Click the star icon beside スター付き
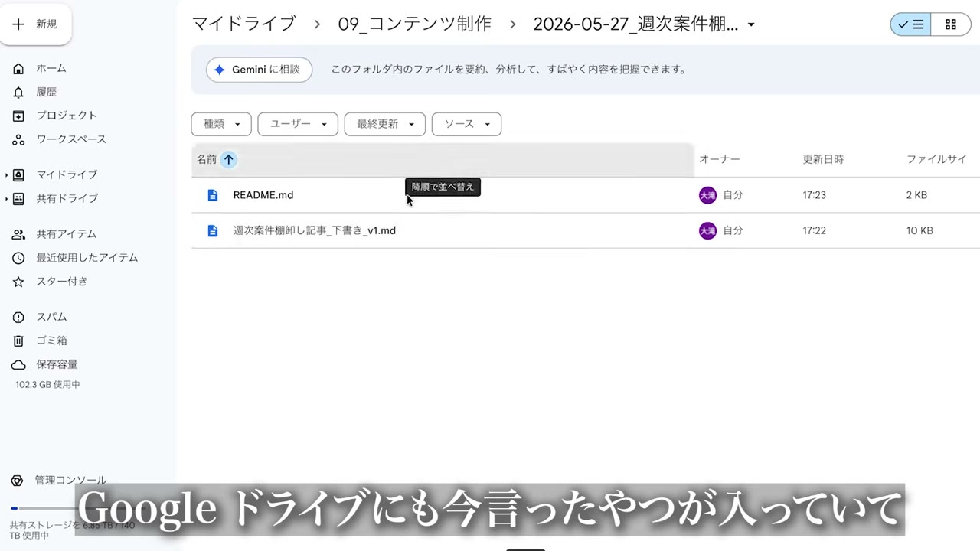Screen dimensions: 980x551 pos(18,282)
